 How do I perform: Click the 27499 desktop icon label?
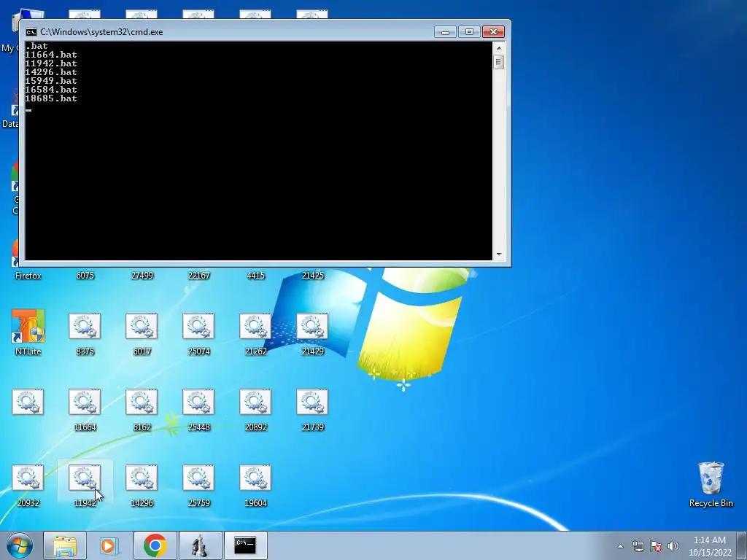[x=142, y=276]
